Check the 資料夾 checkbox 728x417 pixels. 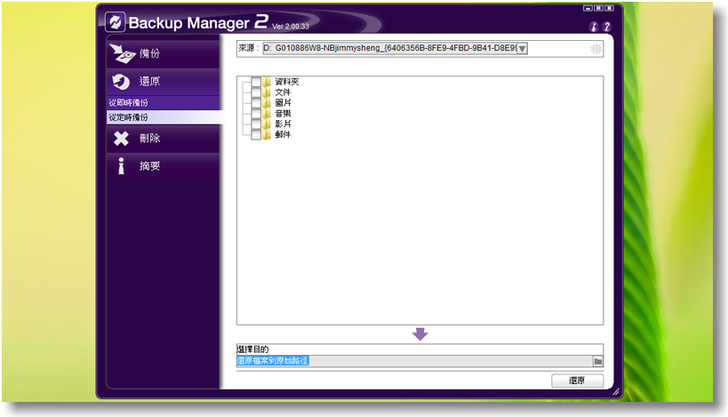point(256,82)
